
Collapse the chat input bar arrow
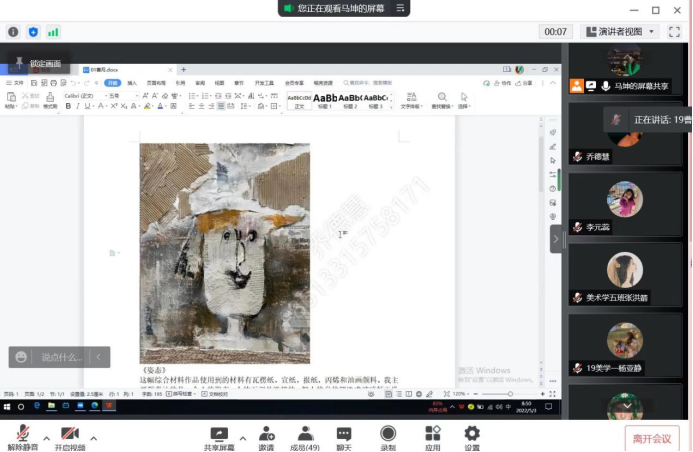coord(99,357)
